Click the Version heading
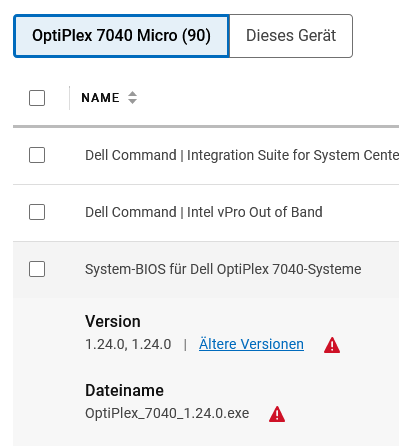The width and height of the screenshot is (399, 446). (x=113, y=321)
